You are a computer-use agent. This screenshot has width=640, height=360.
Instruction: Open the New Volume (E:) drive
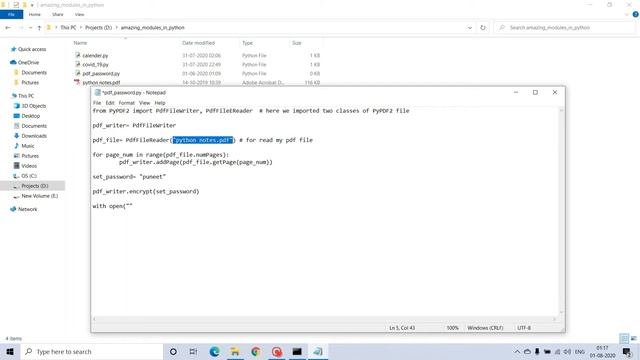pyautogui.click(x=40, y=196)
